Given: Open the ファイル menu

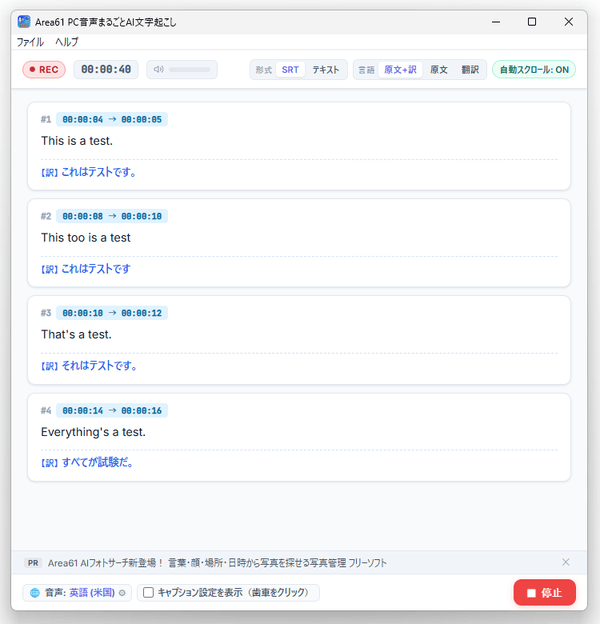Looking at the screenshot, I should [x=30, y=42].
